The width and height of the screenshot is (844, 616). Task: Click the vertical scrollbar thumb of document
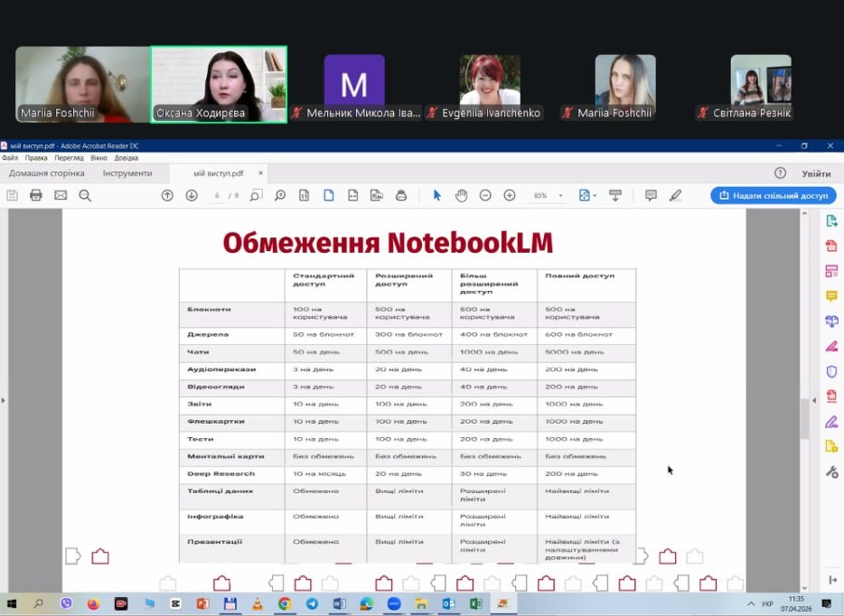804,418
